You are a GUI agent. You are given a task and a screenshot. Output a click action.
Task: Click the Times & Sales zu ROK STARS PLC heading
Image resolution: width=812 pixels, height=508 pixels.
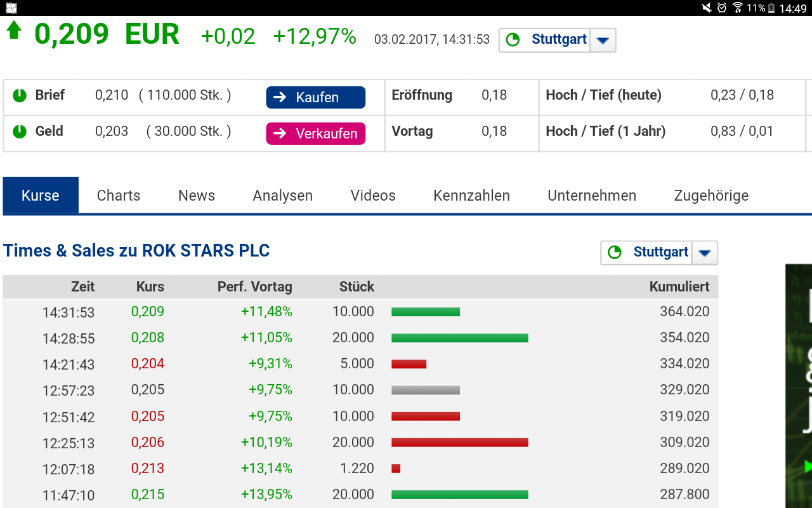(136, 251)
